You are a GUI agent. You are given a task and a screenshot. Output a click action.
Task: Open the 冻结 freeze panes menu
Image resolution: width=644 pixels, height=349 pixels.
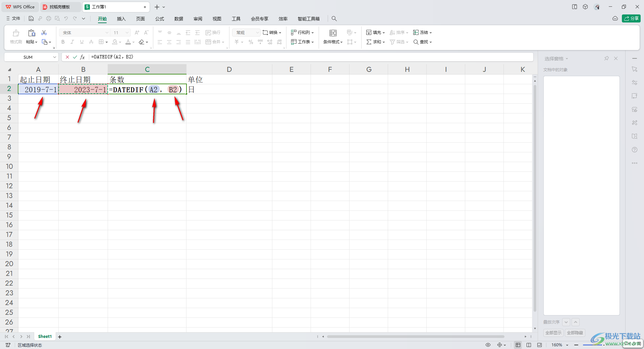click(423, 33)
